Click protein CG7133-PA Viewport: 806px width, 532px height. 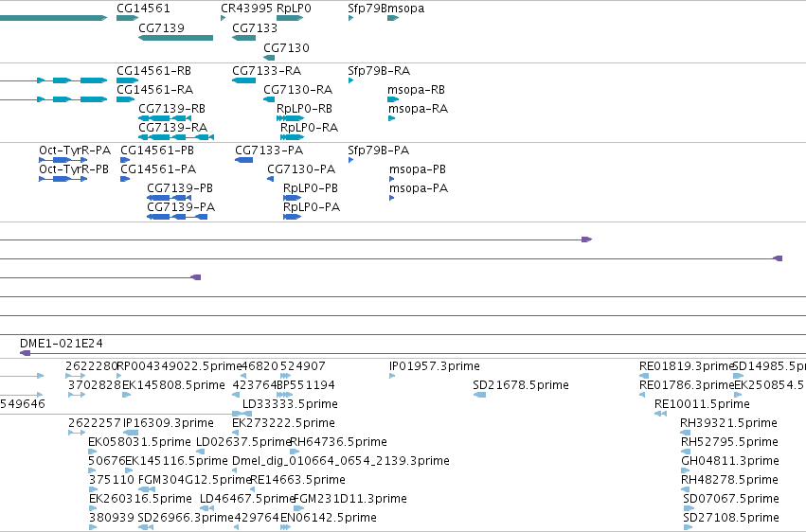tap(243, 160)
